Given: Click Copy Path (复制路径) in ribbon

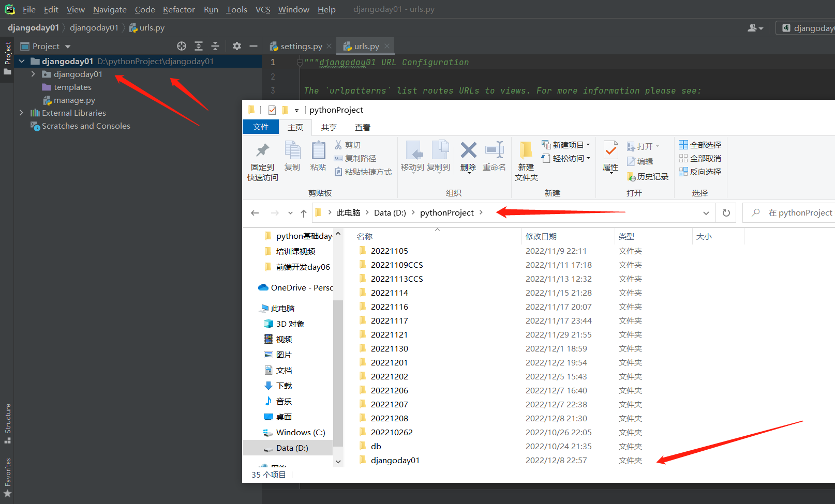Looking at the screenshot, I should click(355, 158).
